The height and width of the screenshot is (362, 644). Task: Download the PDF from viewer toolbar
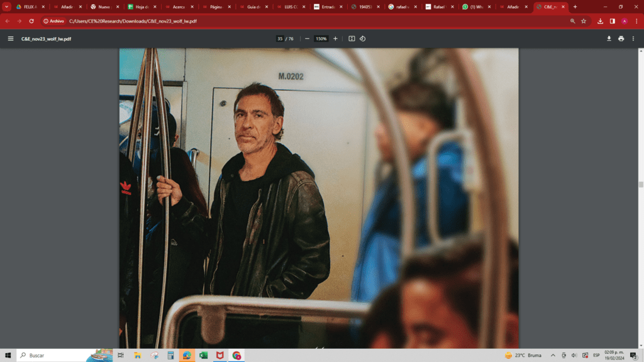tap(609, 38)
